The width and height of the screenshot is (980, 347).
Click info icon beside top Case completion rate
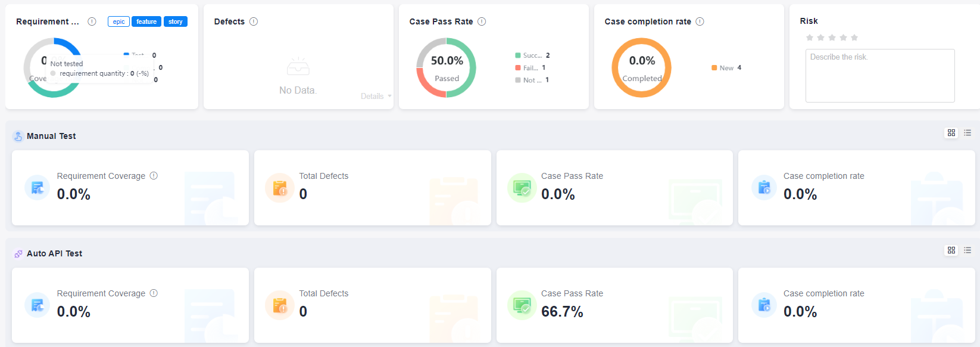coord(700,21)
